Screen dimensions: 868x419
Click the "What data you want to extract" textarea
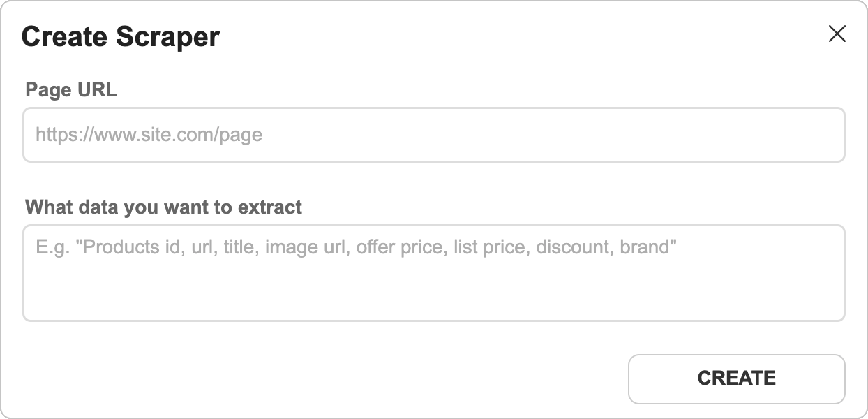pos(433,273)
